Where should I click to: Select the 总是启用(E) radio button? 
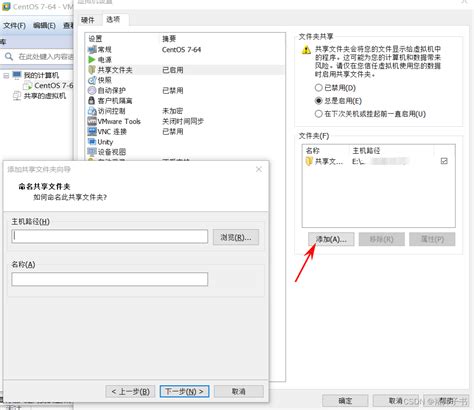(x=318, y=101)
